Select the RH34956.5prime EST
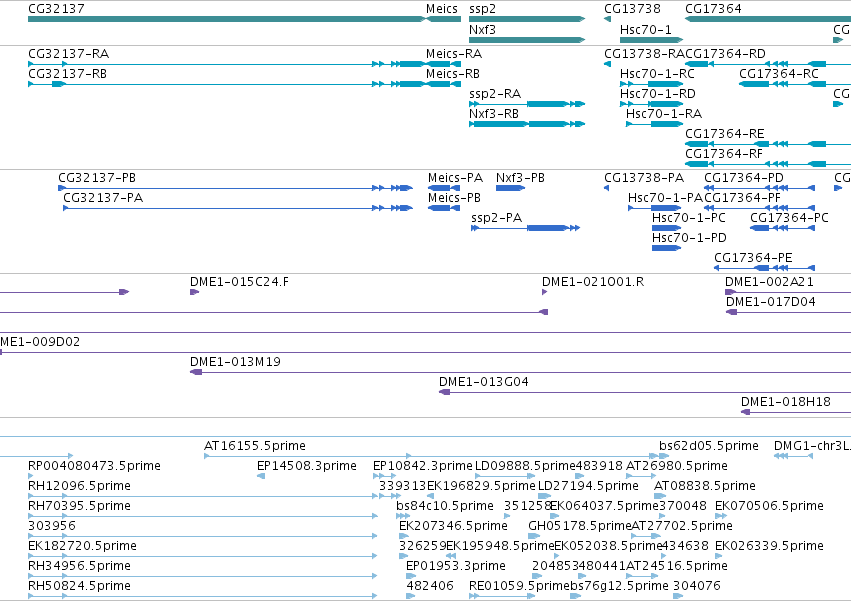 pyautogui.click(x=80, y=566)
